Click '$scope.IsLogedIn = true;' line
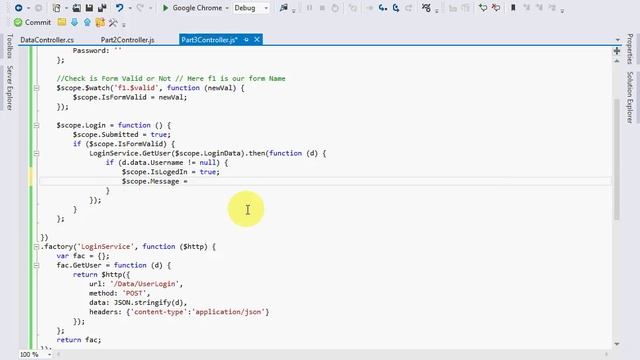This screenshot has width=640, height=360. 171,172
